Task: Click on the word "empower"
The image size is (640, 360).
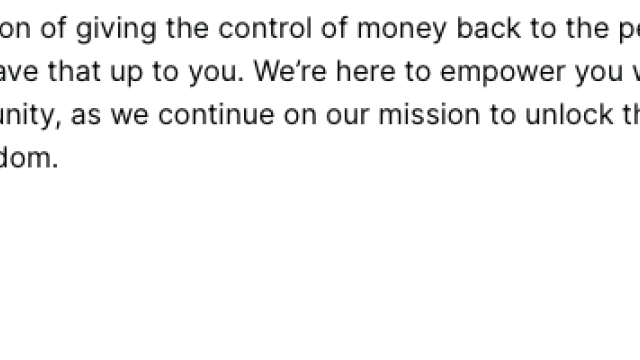Action: (502, 73)
